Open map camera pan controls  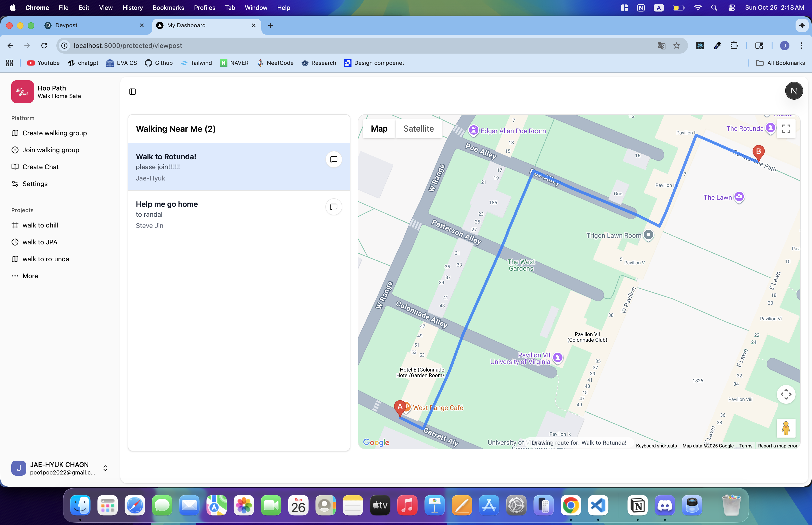point(786,394)
